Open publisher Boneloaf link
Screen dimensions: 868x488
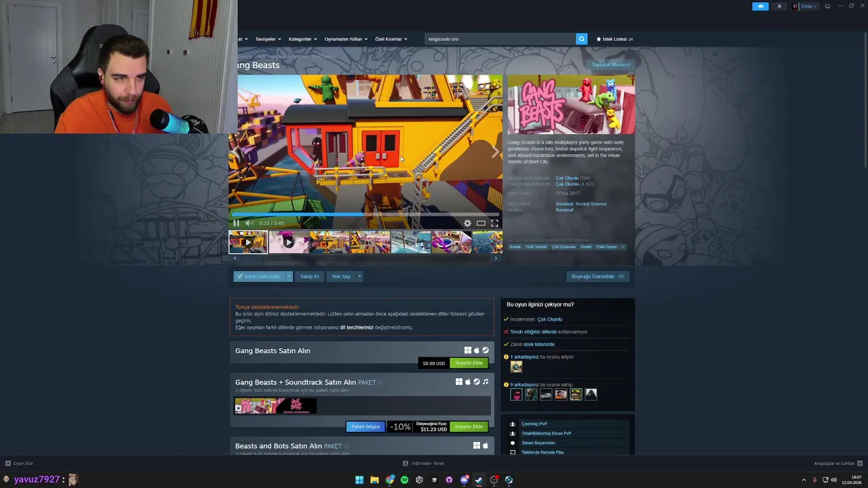(564, 210)
